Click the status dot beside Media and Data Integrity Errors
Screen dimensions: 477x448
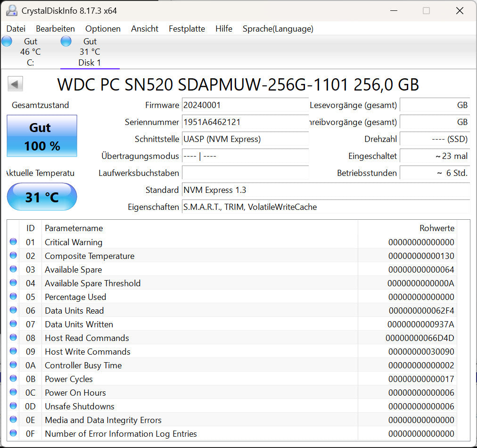(x=14, y=420)
